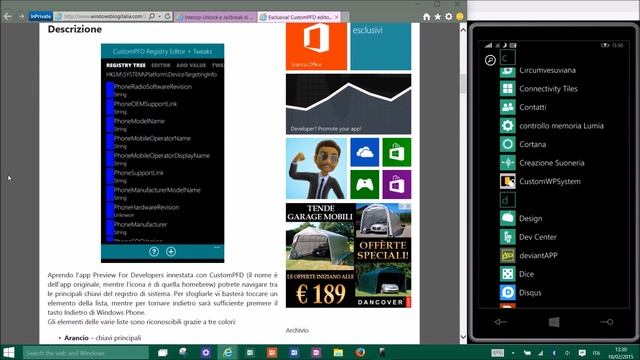Open the touch keyboard tray icon
Viewport: 640px width, 360px height.
498,353
